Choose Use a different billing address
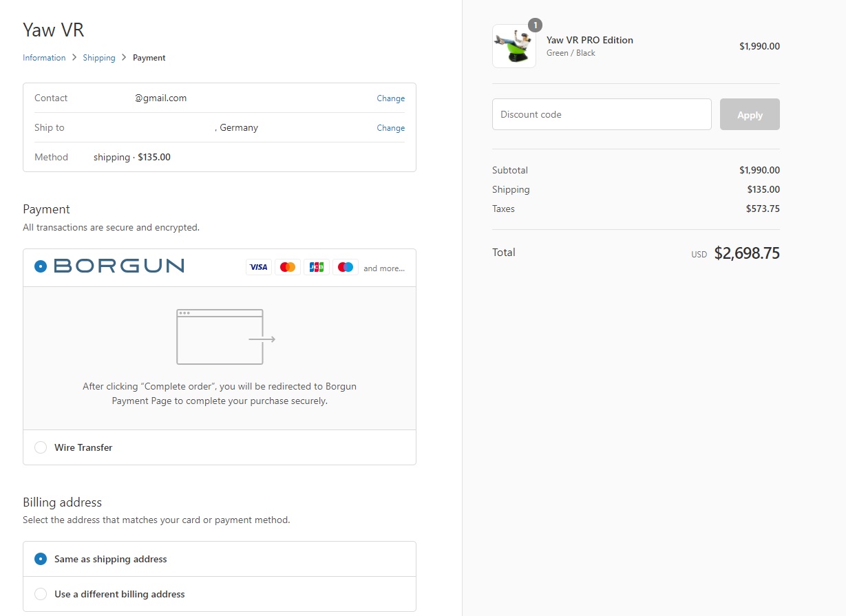 pos(220,594)
